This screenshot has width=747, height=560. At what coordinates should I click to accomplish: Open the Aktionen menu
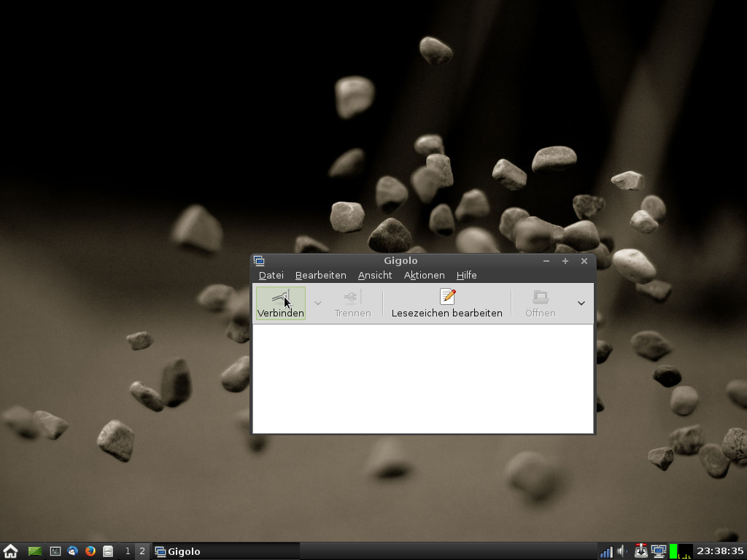(424, 275)
